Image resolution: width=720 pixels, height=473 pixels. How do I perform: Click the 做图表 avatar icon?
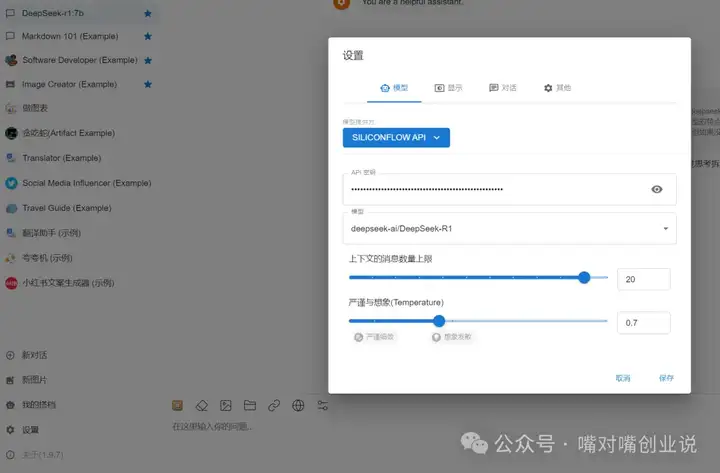[11, 108]
